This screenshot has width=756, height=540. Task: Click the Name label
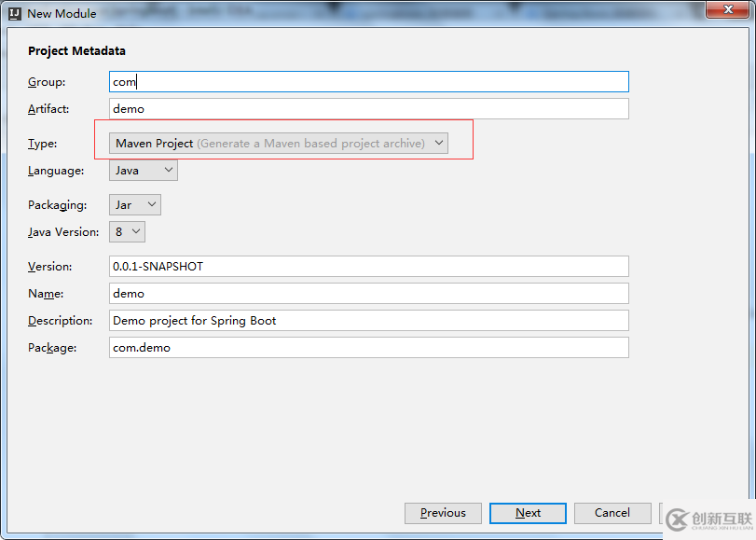pyautogui.click(x=46, y=294)
